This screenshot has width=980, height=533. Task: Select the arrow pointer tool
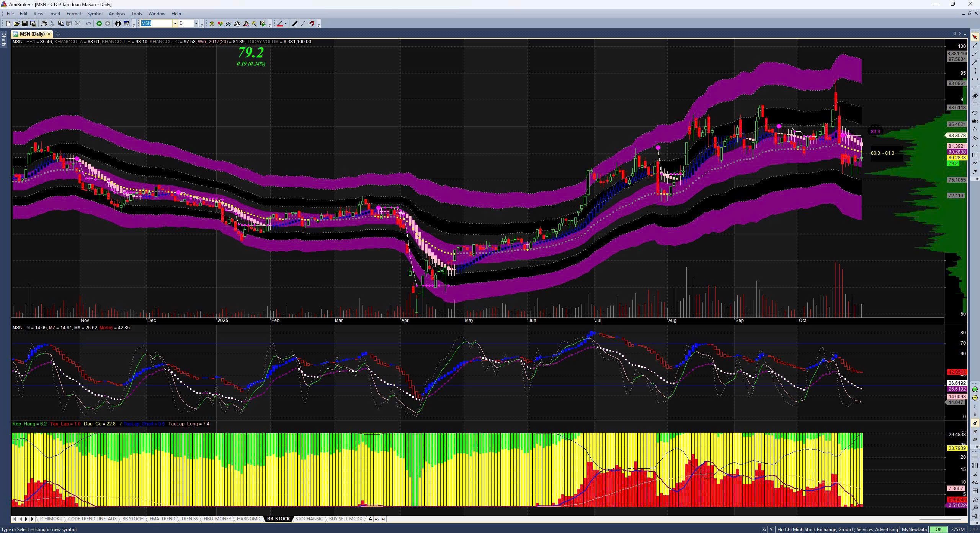point(975,37)
